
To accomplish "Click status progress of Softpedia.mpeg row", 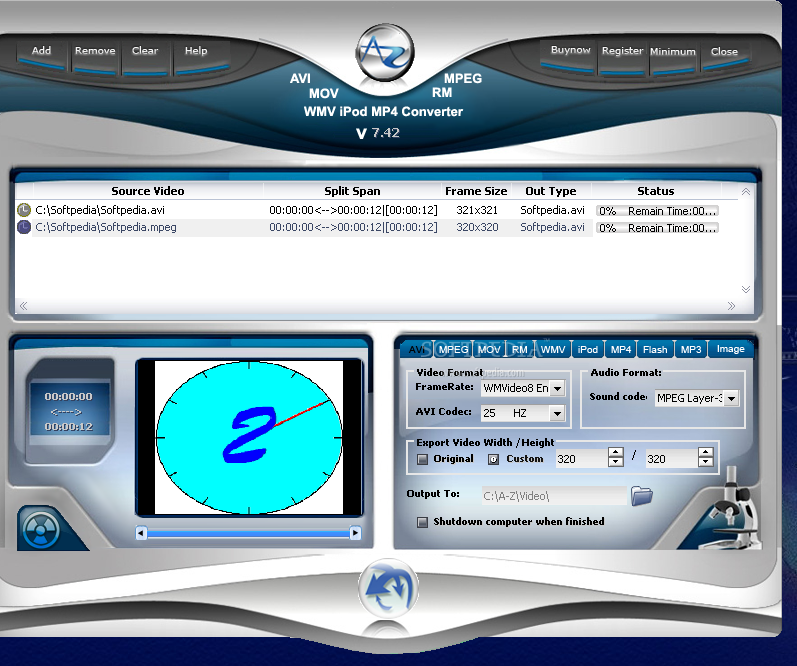I will click(657, 228).
